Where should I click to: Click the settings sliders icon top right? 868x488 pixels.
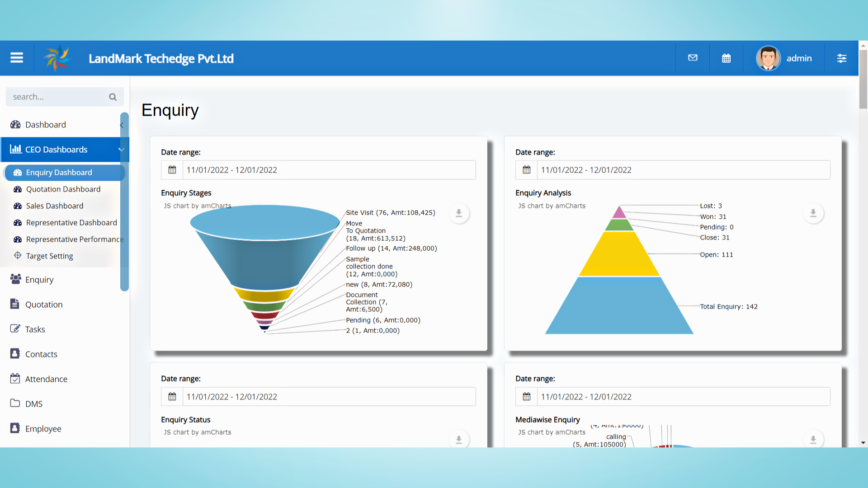842,58
